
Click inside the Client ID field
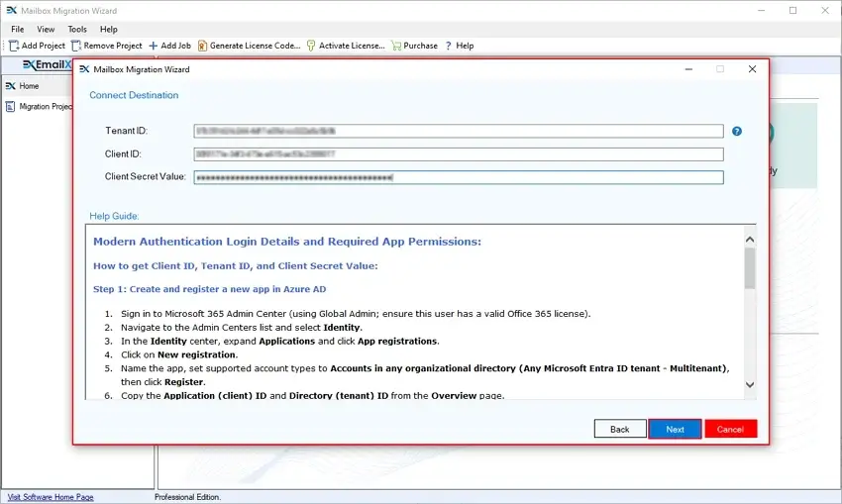tap(459, 154)
